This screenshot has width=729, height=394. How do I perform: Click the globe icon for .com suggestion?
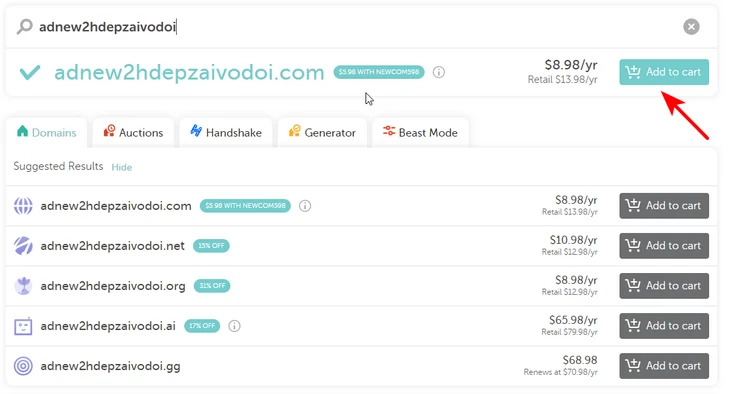pyautogui.click(x=23, y=206)
